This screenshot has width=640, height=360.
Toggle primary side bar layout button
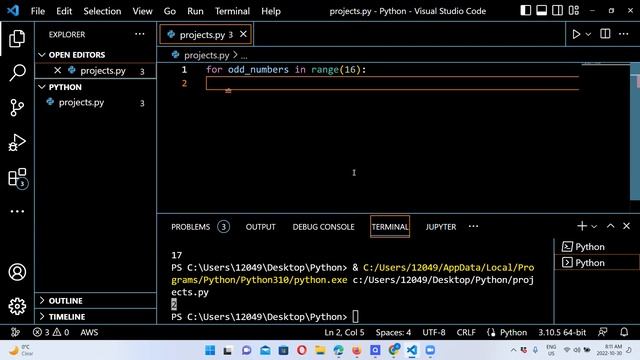[x=526, y=11]
